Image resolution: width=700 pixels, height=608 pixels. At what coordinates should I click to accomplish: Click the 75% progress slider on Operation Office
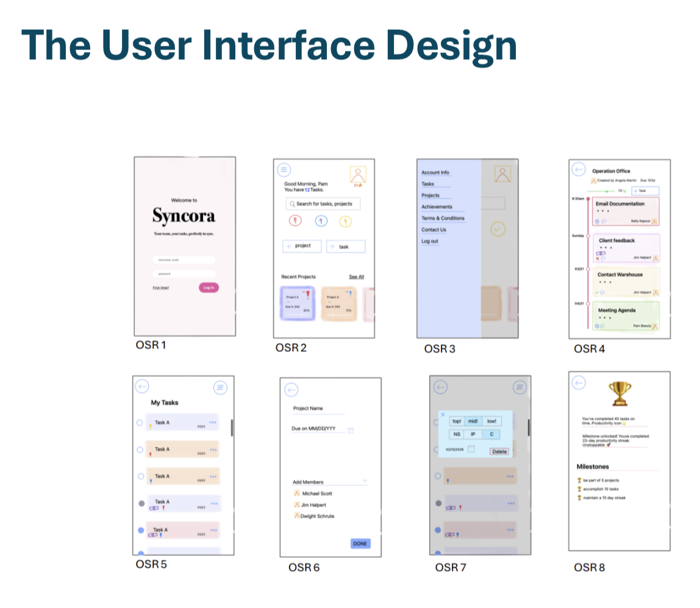click(607, 191)
